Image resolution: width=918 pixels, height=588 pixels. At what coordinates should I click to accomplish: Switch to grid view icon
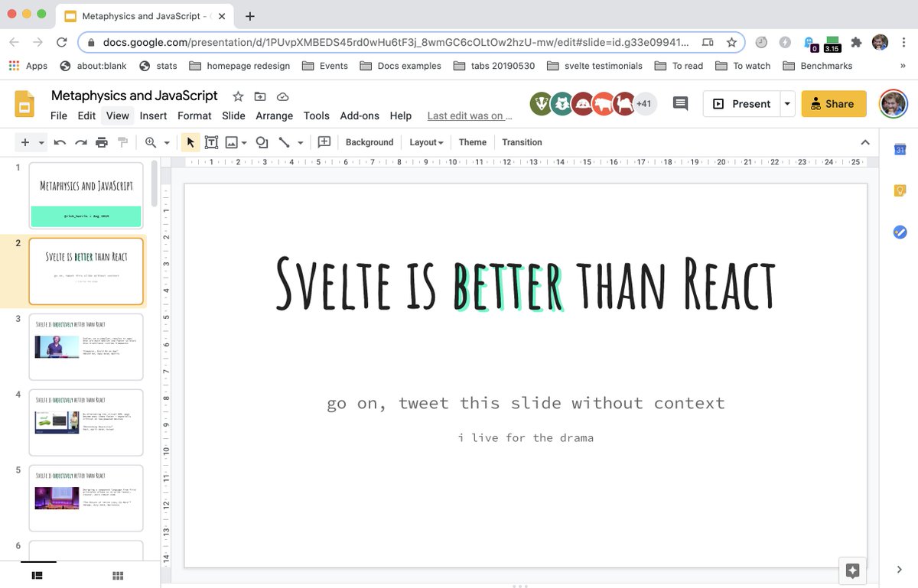point(118,576)
